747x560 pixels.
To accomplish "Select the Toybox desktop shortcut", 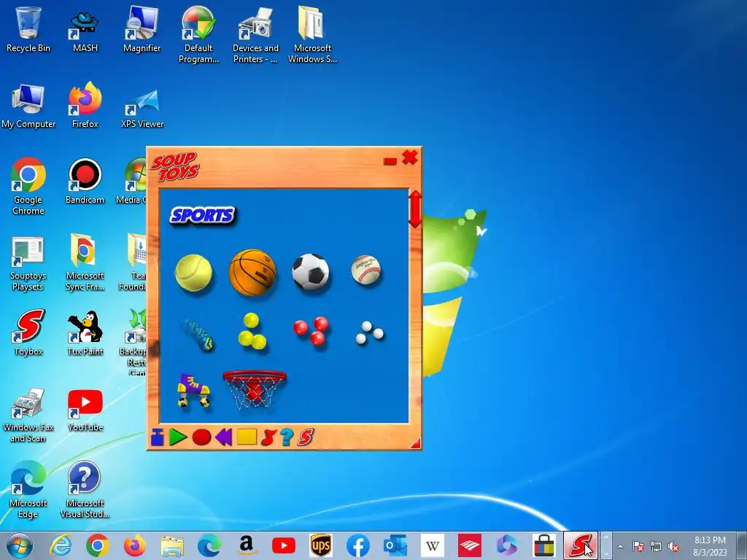I will 28,332.
